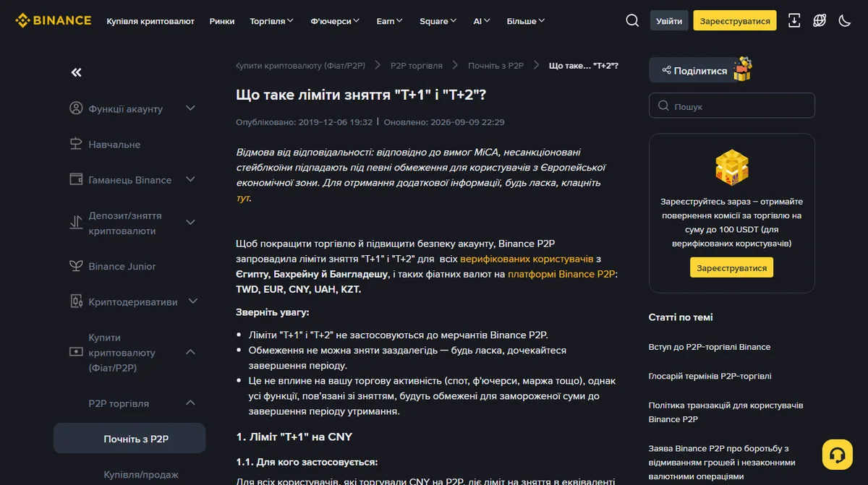Go to P2P торгівля breadcrumb
The height and width of the screenshot is (485, 868).
click(417, 65)
